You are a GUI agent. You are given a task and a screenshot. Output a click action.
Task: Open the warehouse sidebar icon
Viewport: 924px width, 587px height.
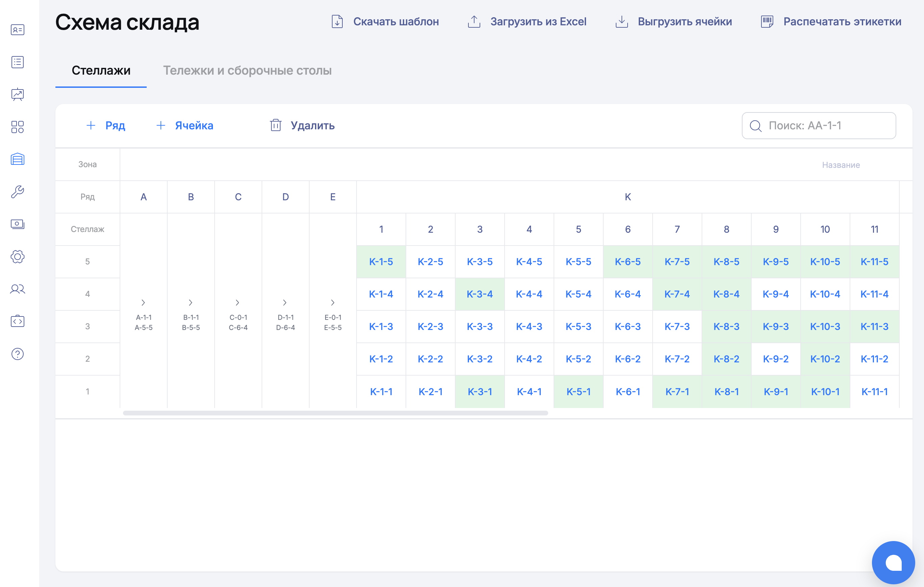[x=18, y=159]
